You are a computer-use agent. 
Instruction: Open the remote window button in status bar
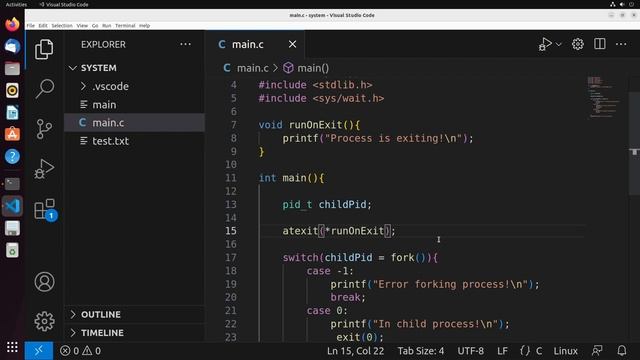click(39, 351)
